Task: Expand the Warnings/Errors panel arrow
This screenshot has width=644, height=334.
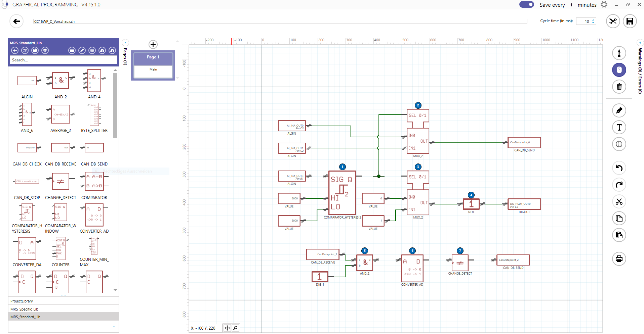Action: (640, 43)
